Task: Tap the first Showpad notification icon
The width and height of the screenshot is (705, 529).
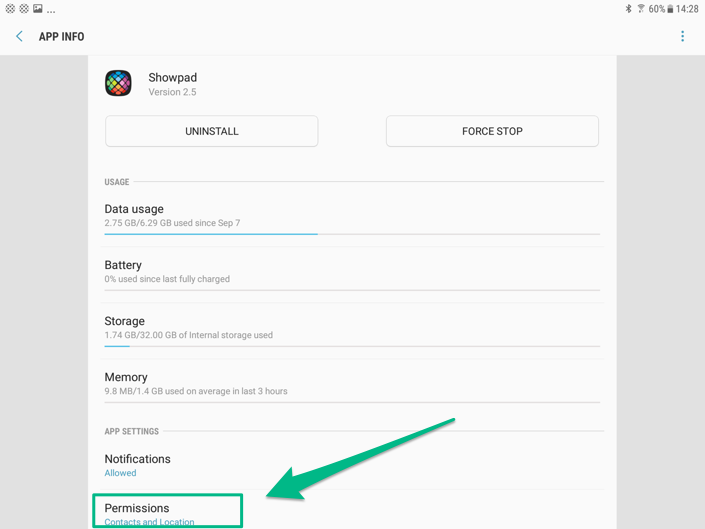Action: [10, 9]
